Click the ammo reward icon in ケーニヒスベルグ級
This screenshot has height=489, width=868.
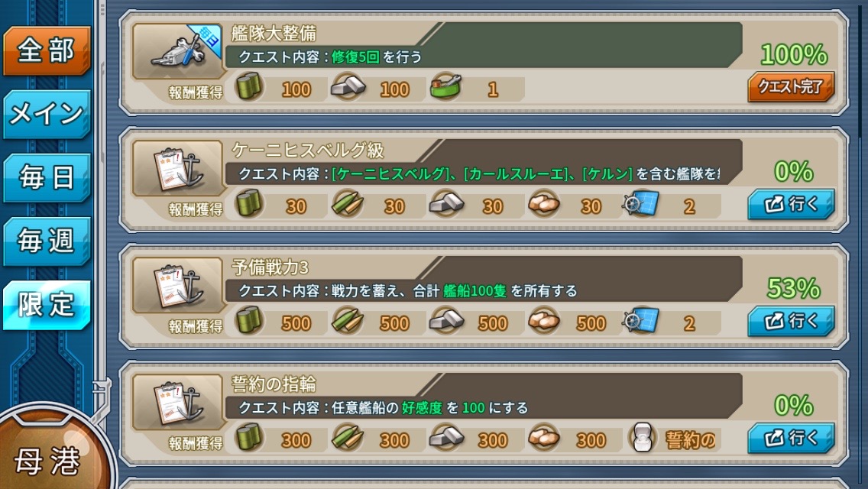(347, 204)
